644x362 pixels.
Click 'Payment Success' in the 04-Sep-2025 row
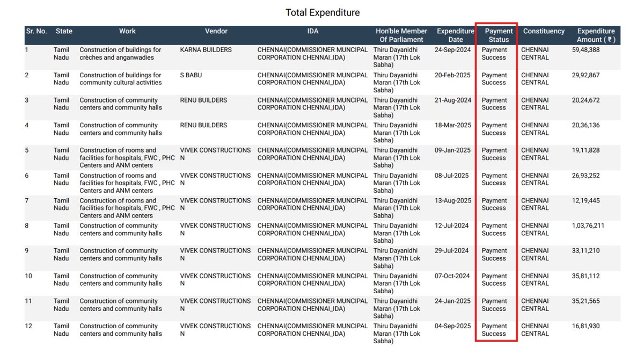pos(494,330)
